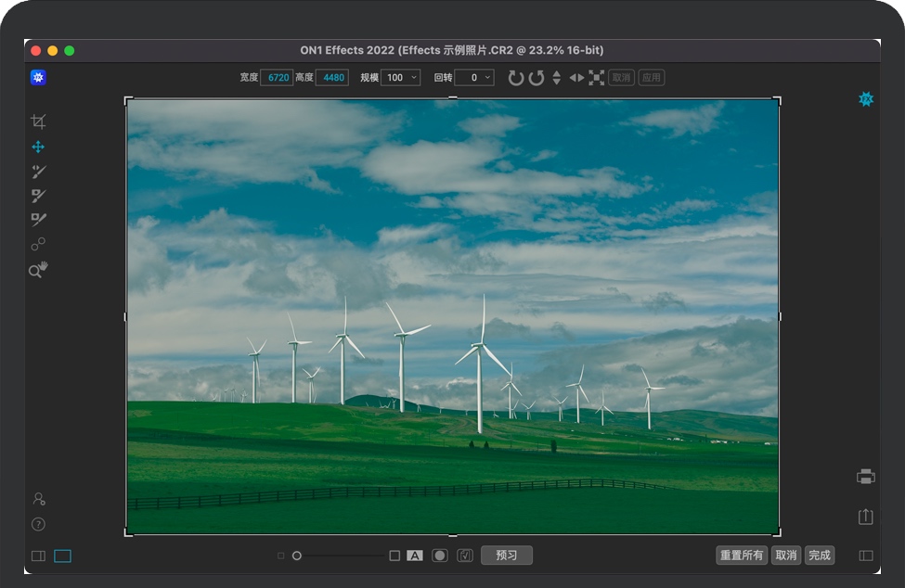Click the vertical flip up-down arrows

pyautogui.click(x=556, y=78)
